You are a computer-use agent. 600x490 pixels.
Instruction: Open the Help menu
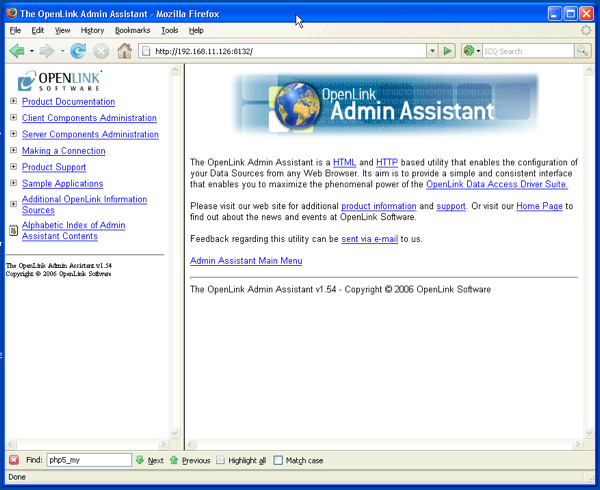coord(196,30)
